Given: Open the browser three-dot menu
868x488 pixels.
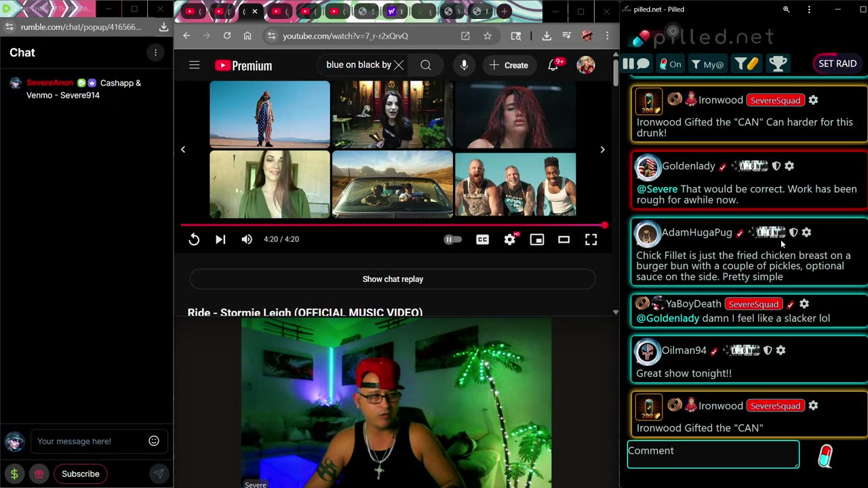Looking at the screenshot, I should [x=607, y=36].
